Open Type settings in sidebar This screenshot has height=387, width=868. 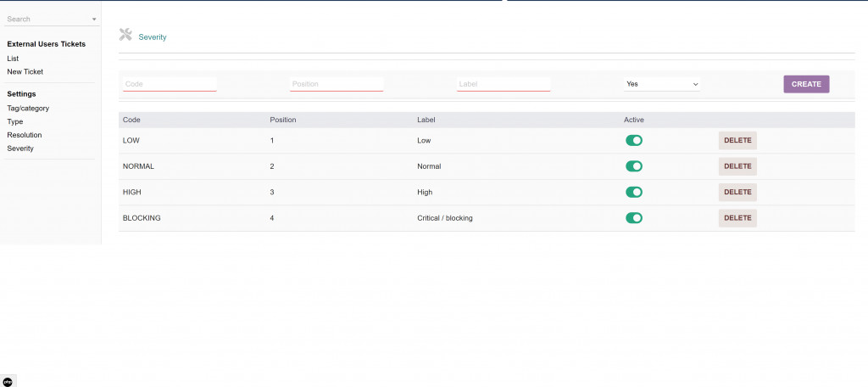click(15, 122)
